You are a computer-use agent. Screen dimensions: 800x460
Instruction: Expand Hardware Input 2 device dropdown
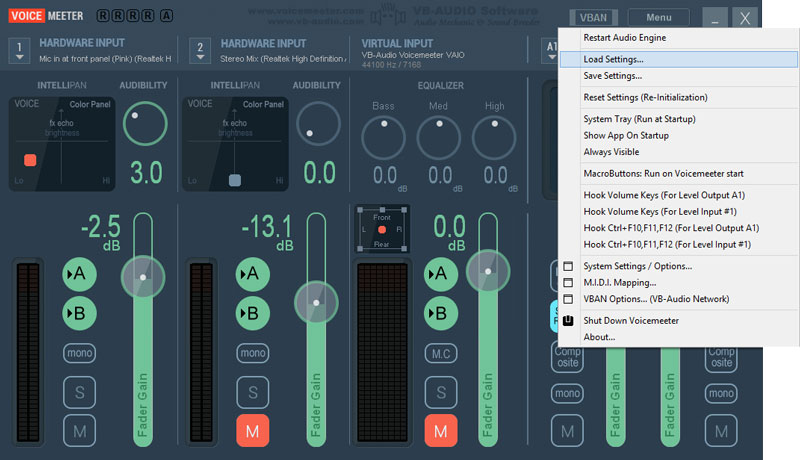[x=200, y=51]
